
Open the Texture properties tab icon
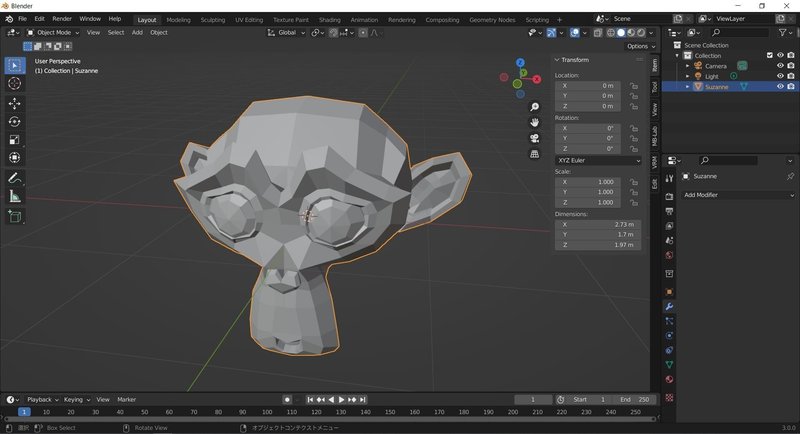pyautogui.click(x=669, y=397)
